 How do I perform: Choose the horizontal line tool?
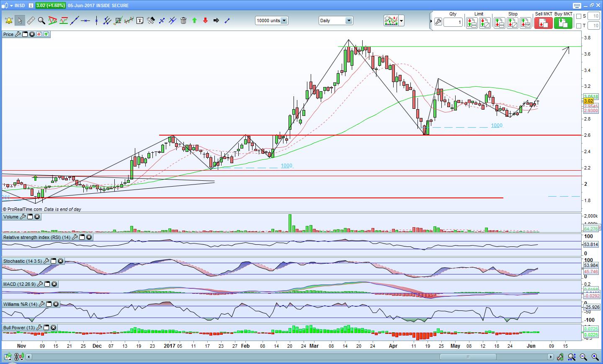pos(85,21)
